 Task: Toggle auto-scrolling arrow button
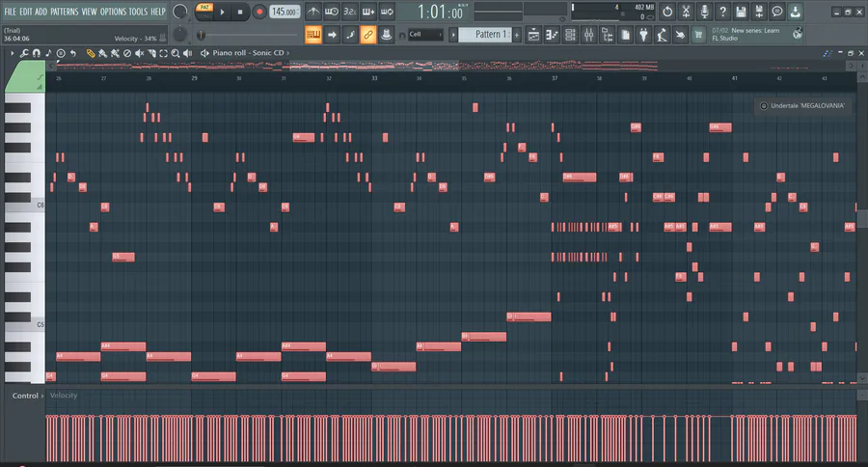(332, 35)
